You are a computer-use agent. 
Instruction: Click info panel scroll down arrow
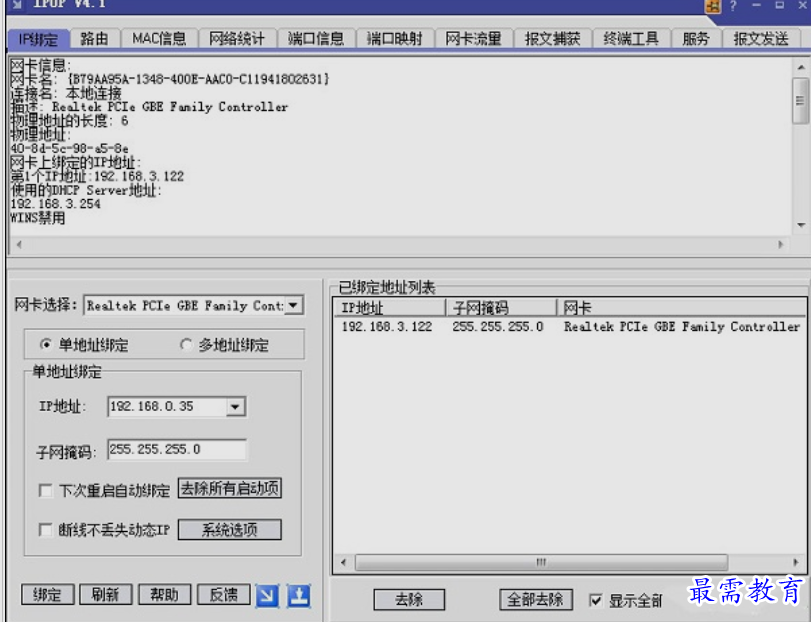(x=801, y=225)
